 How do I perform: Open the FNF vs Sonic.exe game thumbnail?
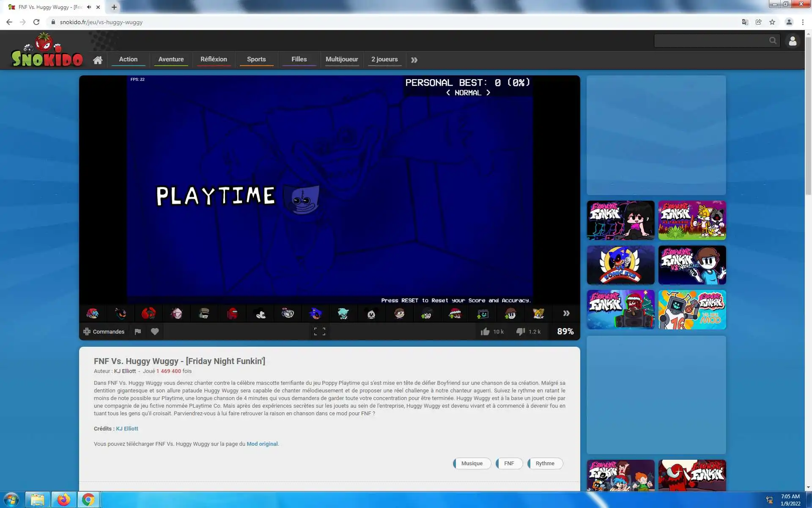click(x=620, y=265)
